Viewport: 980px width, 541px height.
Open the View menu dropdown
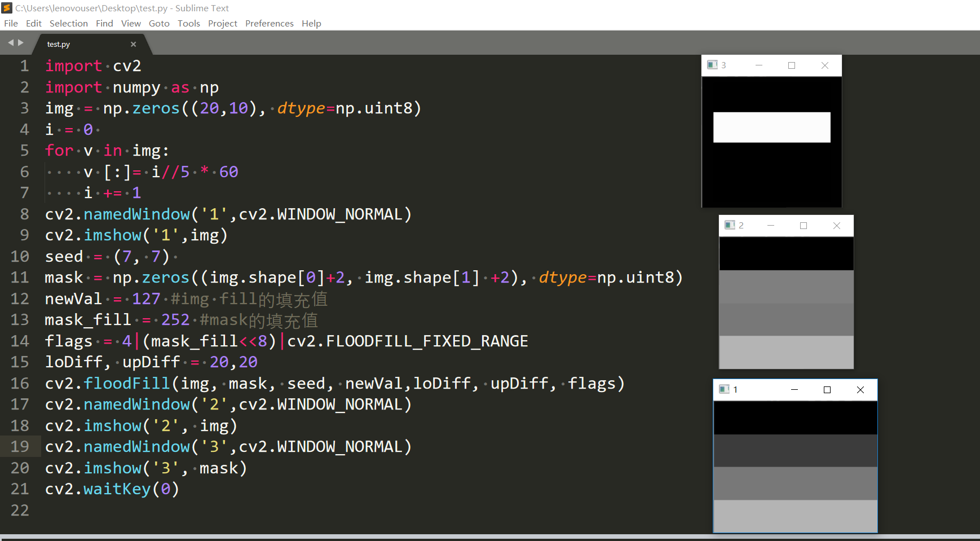[x=131, y=23]
